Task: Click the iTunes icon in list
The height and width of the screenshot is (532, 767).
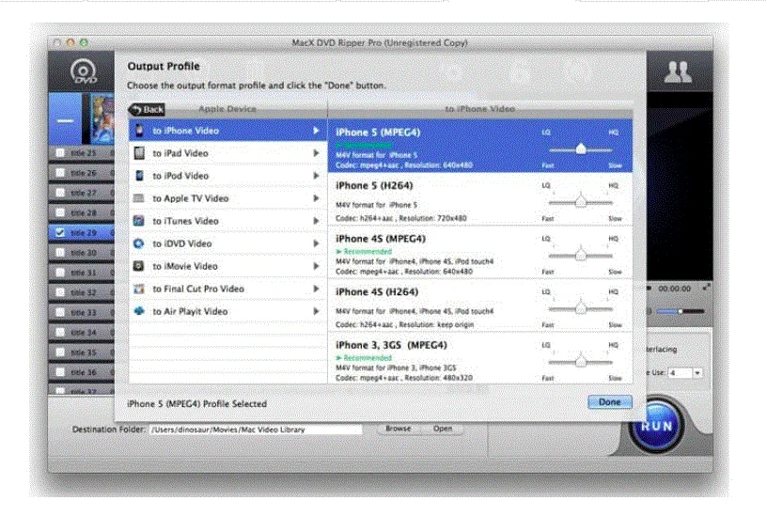Action: (x=139, y=221)
